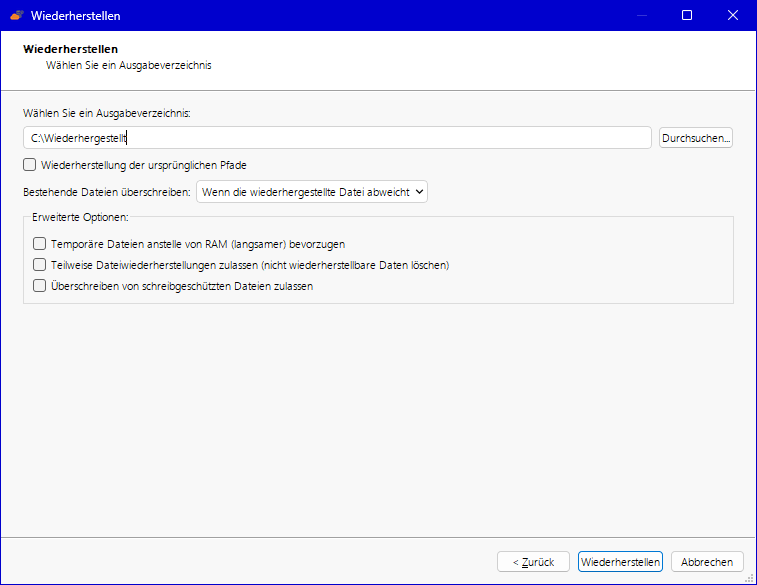Go back with the Zurück button

click(x=533, y=562)
